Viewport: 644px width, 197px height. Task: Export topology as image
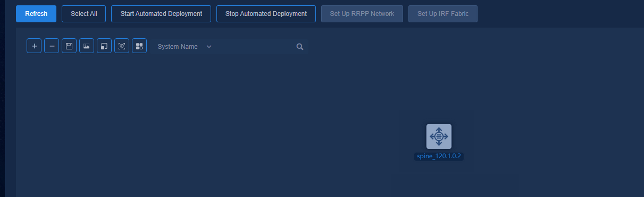pos(87,46)
